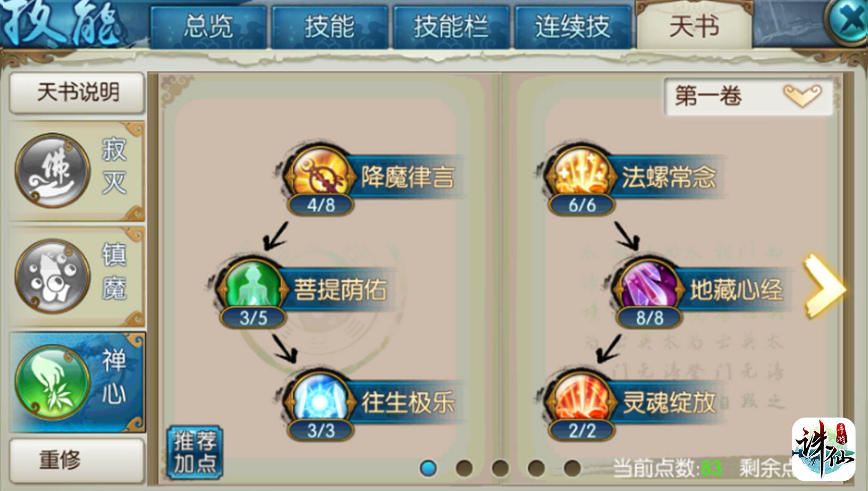Screen dimensions: 868x491
Task: Flip to next page with golden arrow
Action: pyautogui.click(x=824, y=287)
